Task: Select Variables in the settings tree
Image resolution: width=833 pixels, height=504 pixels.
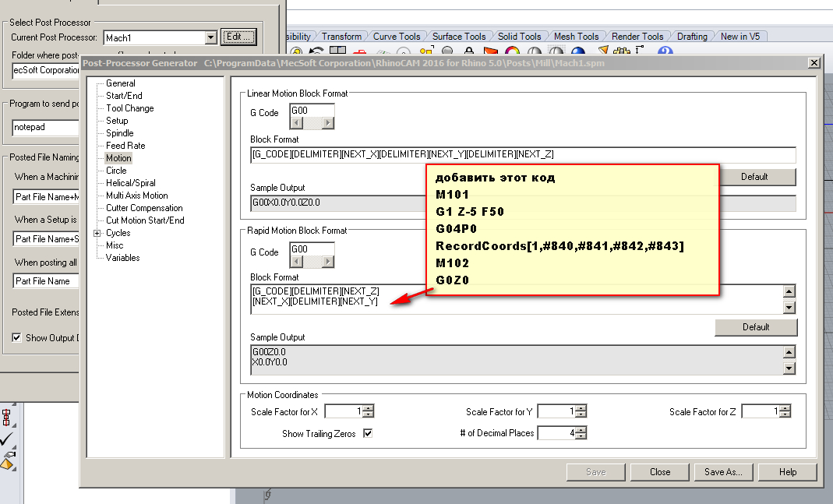Action: [x=122, y=258]
